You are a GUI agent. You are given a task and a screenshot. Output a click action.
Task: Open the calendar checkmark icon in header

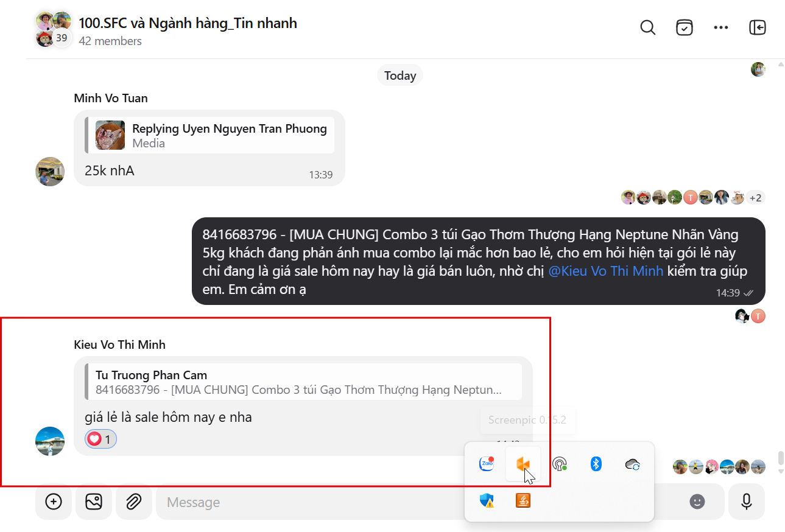tap(685, 27)
